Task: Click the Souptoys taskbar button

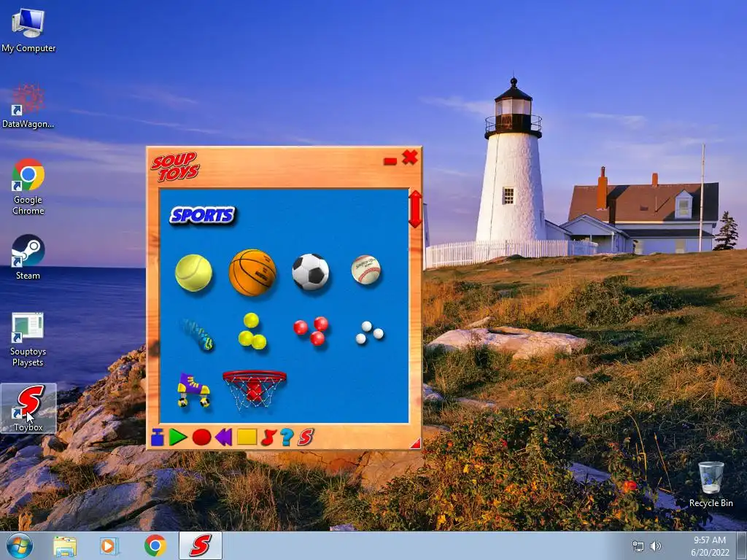Action: (201, 545)
